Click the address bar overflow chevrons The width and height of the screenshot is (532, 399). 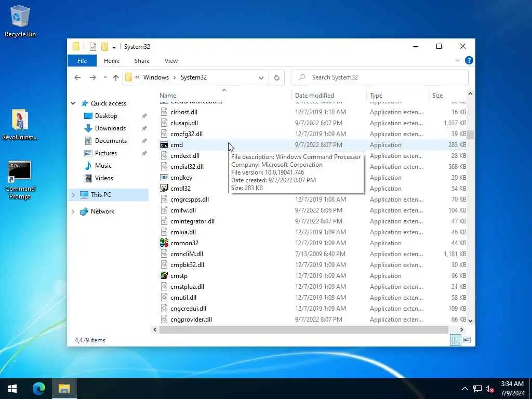tap(137, 77)
